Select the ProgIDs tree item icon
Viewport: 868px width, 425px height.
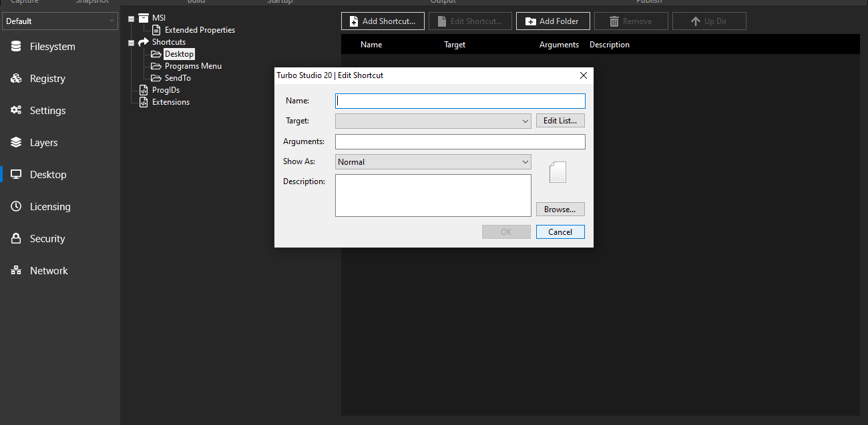pos(143,89)
